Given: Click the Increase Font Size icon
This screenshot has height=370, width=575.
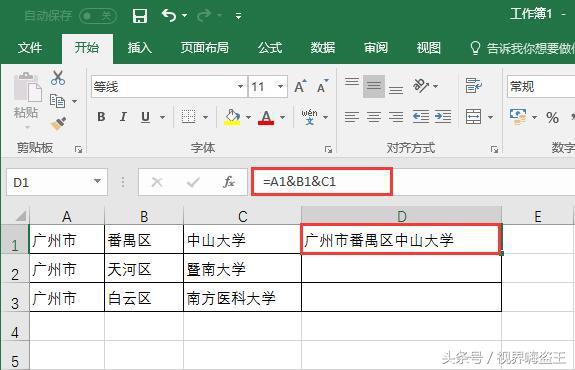Looking at the screenshot, I should pyautogui.click(x=301, y=87).
